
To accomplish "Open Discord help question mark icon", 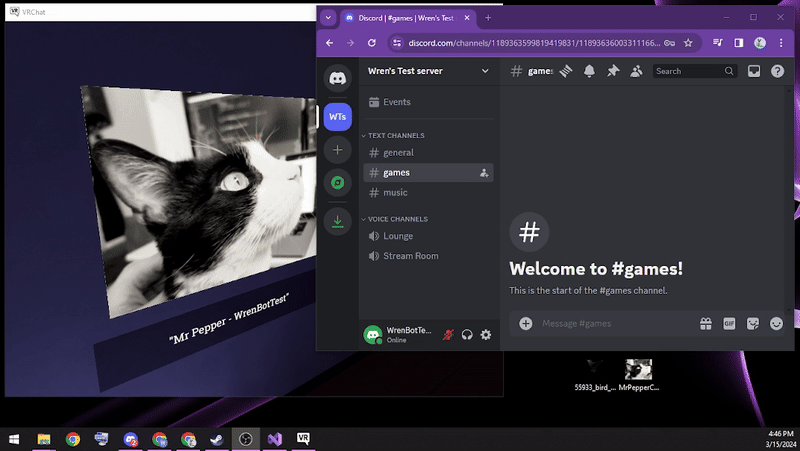I will click(777, 71).
